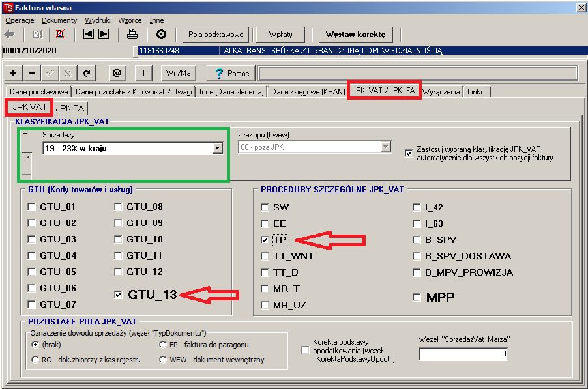The width and height of the screenshot is (588, 389).
Task: Click the minus delete-record button
Action: pos(32,73)
